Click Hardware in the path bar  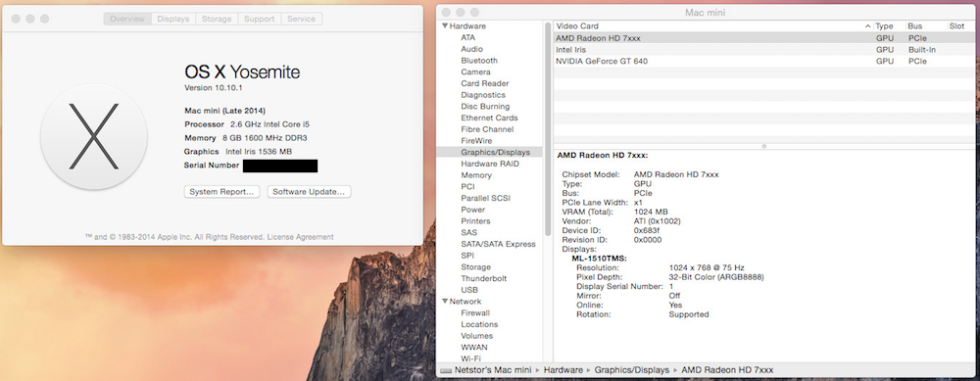[563, 370]
